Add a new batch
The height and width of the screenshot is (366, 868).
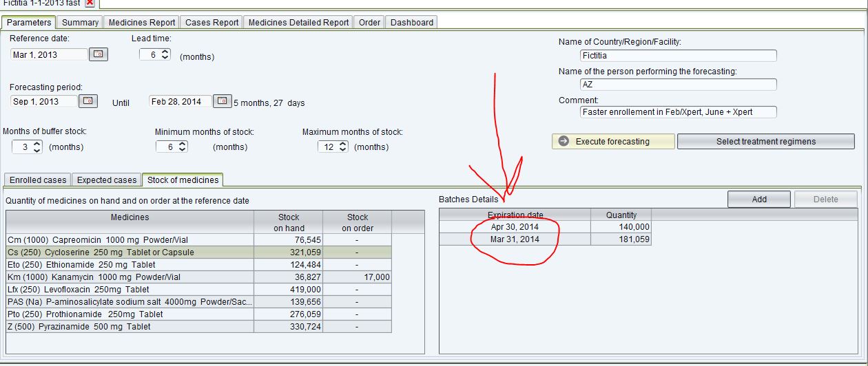coord(759,199)
